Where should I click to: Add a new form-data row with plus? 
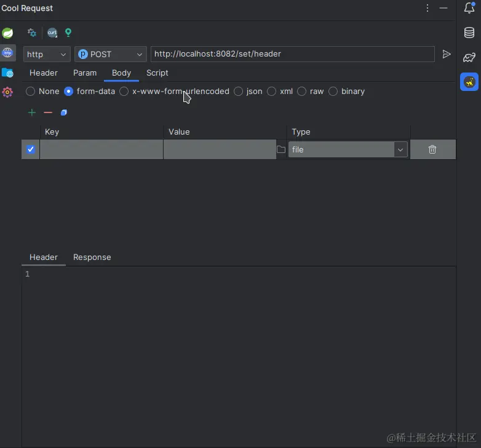32,112
